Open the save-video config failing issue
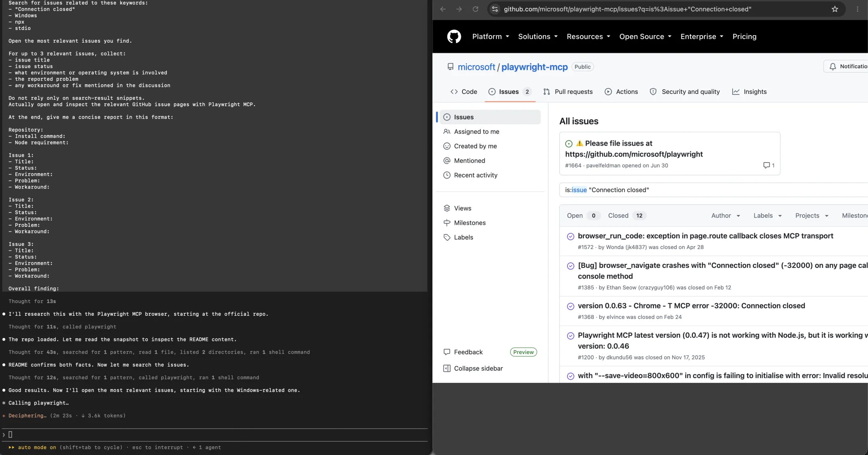Viewport: 868px width, 455px height. 723,376
